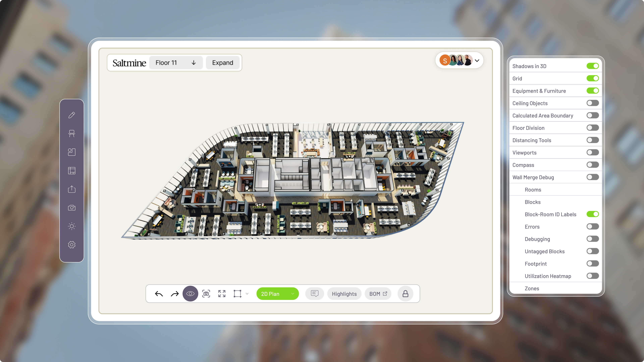The height and width of the screenshot is (362, 644).
Task: Enable the Floor Division toggle
Action: (593, 128)
